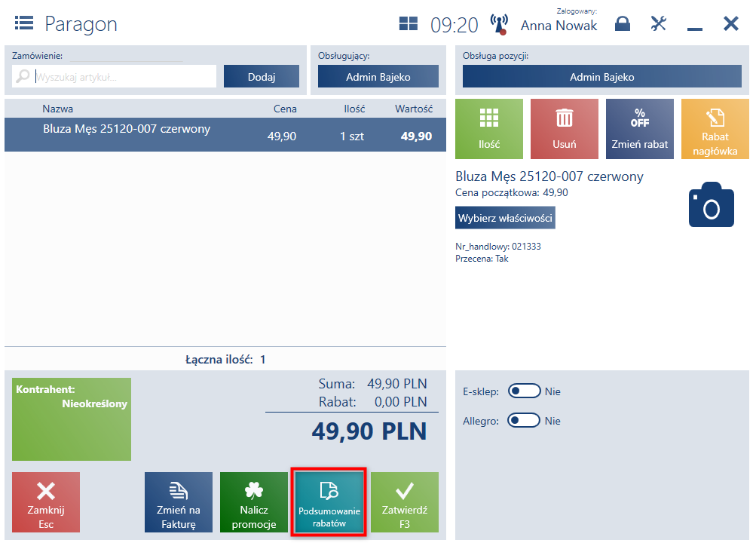Open the Ilość quantity tile

489,129
